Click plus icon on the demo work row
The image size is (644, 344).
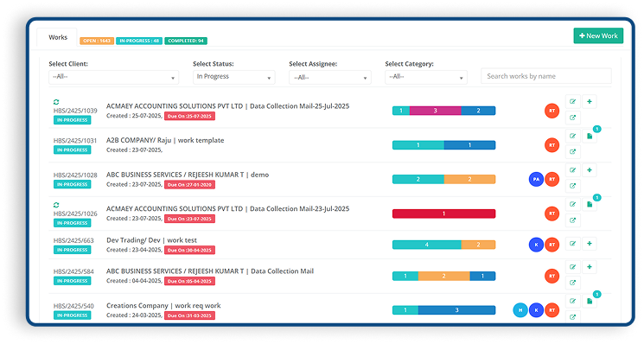(590, 170)
